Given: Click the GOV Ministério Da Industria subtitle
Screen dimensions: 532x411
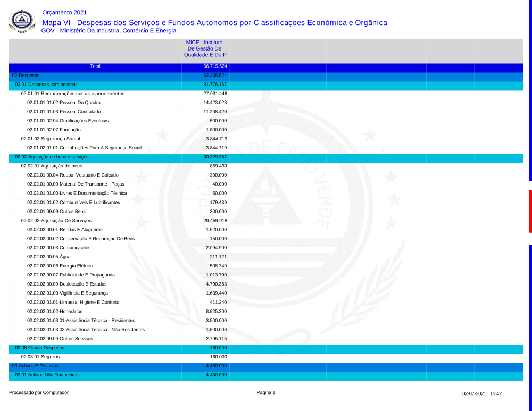Looking at the screenshot, I should tap(109, 31).
